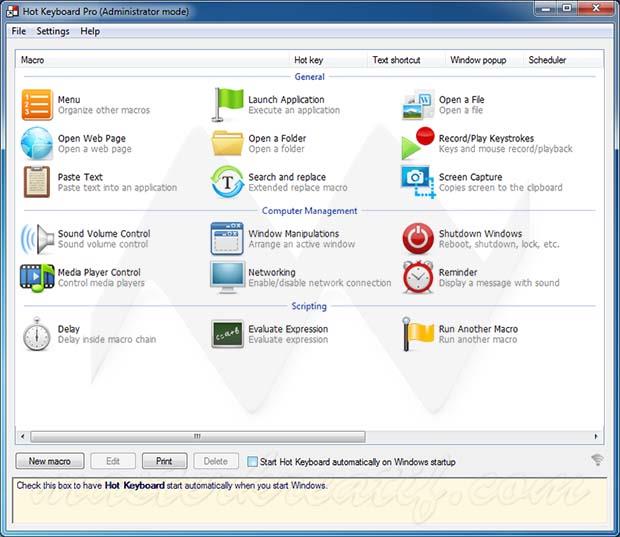620x537 pixels.
Task: Click the Computer Management section heading
Action: pyautogui.click(x=310, y=211)
